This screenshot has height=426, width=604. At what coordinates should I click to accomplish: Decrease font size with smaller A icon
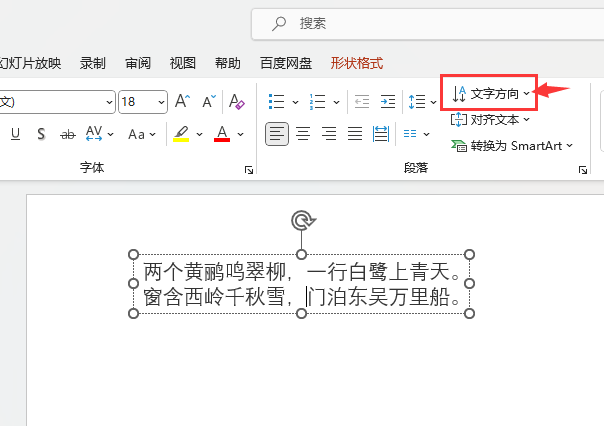tap(209, 102)
